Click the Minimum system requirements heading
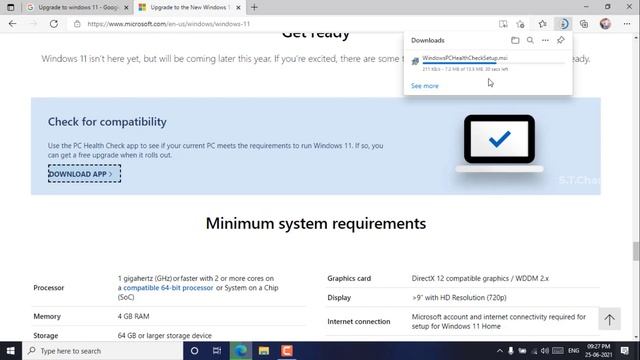This screenshot has height=360, width=640. 316,223
